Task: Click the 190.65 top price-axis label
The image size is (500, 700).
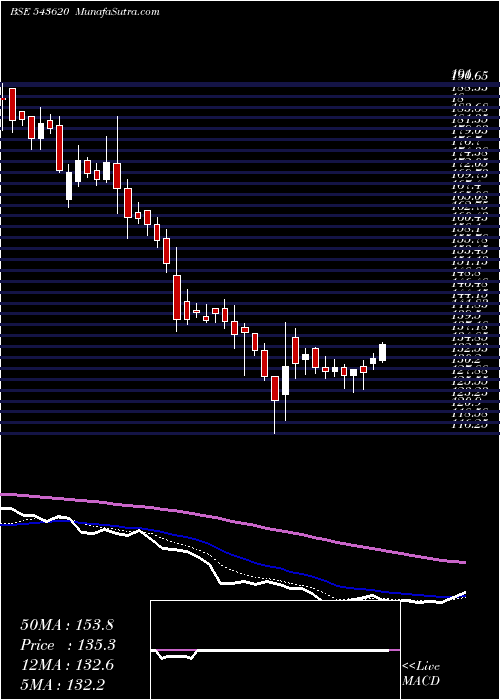Action: 469,76
